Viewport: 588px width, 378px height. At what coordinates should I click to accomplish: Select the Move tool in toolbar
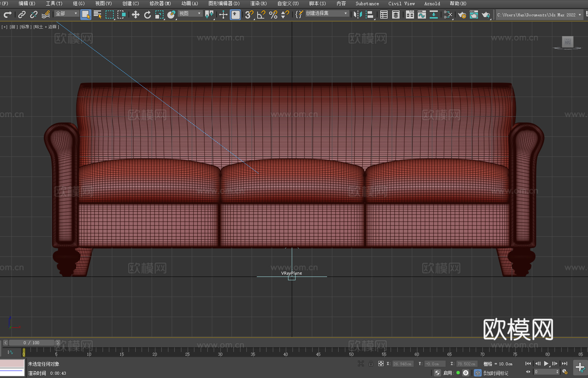click(136, 14)
